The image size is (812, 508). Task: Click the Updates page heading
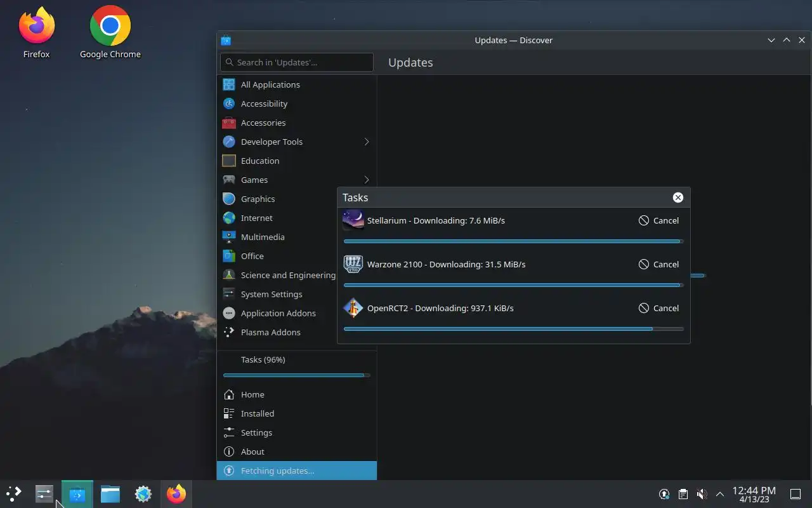(410, 62)
